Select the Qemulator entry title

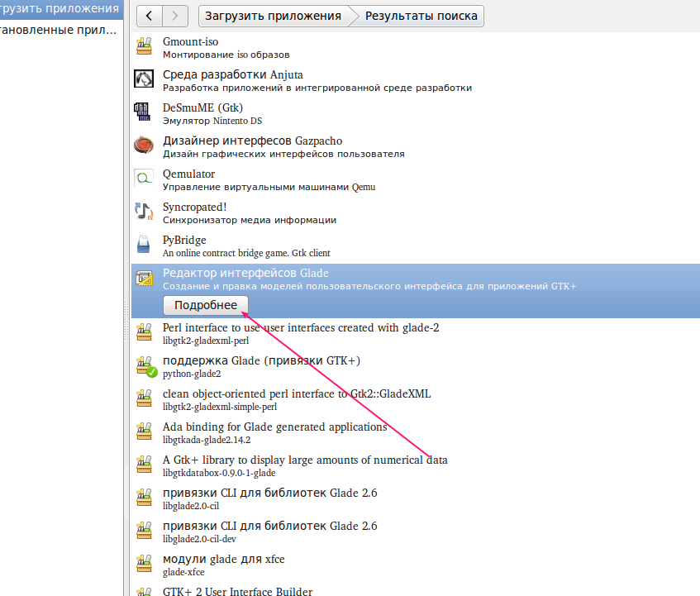tap(188, 174)
